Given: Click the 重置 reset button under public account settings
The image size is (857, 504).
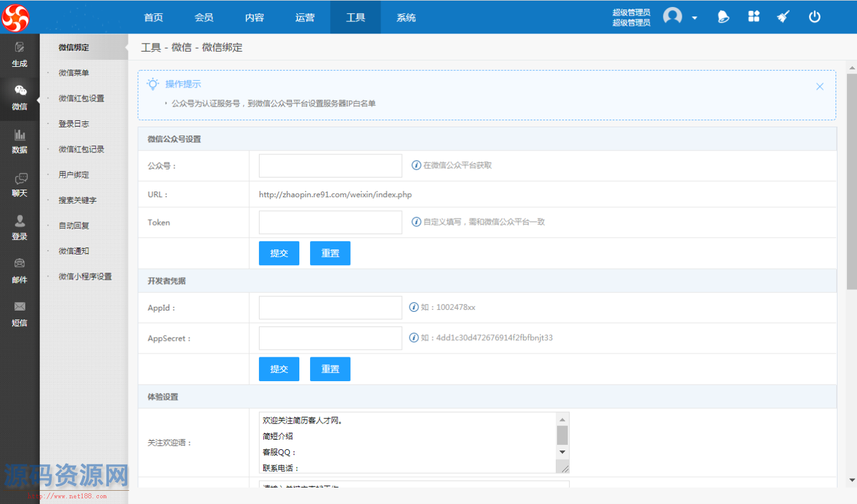Looking at the screenshot, I should click(330, 253).
